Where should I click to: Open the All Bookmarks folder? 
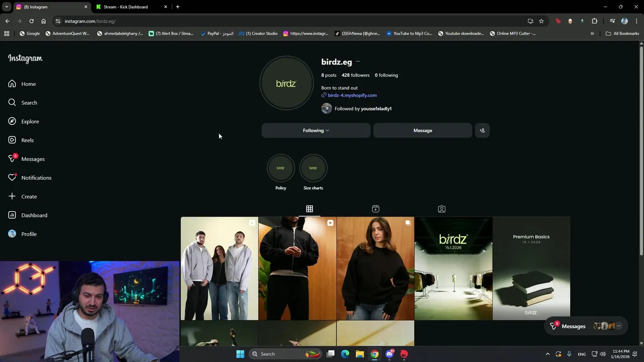click(x=622, y=34)
